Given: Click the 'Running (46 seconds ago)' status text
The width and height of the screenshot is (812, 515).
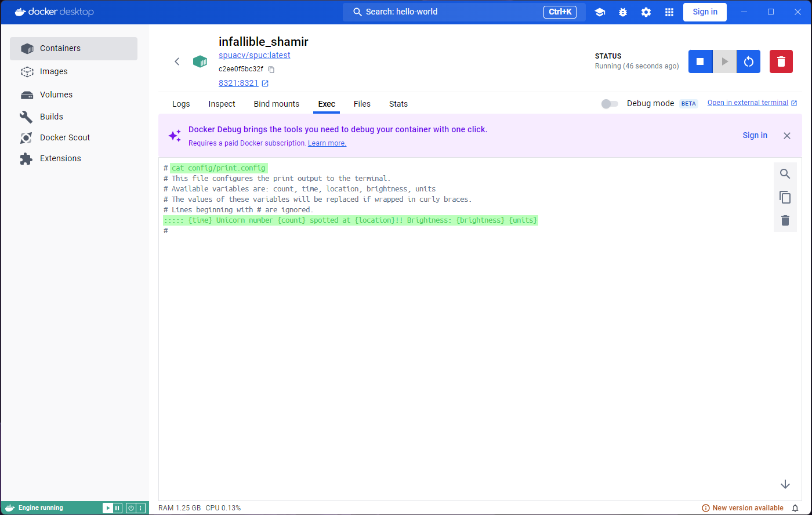Looking at the screenshot, I should [x=637, y=66].
